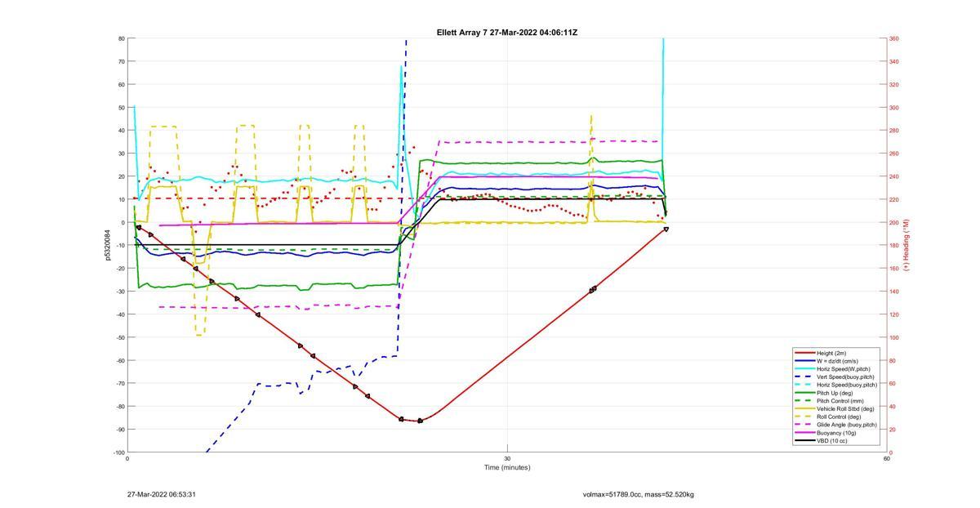Click the right heading axis tick '320'

tap(894, 84)
